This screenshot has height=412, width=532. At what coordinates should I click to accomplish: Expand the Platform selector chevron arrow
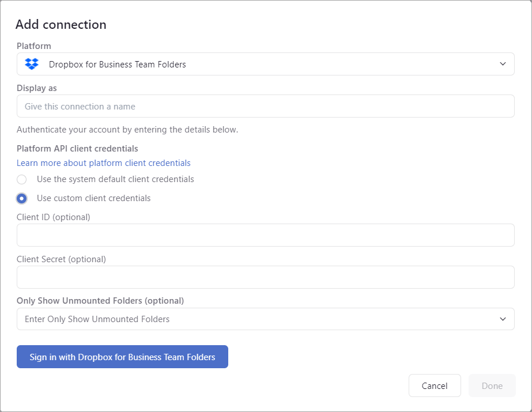click(503, 64)
